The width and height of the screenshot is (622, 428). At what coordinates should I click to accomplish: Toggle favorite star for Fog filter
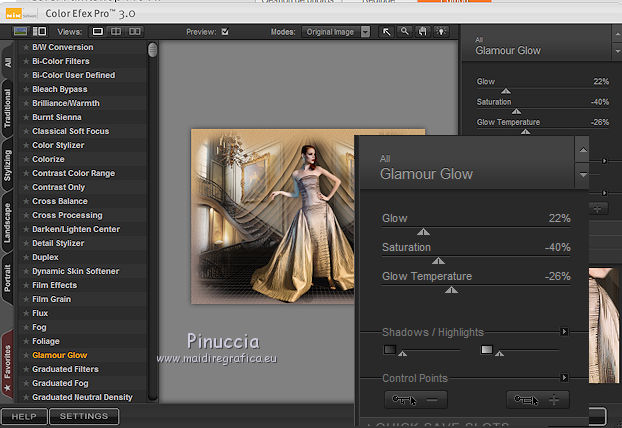pos(26,327)
